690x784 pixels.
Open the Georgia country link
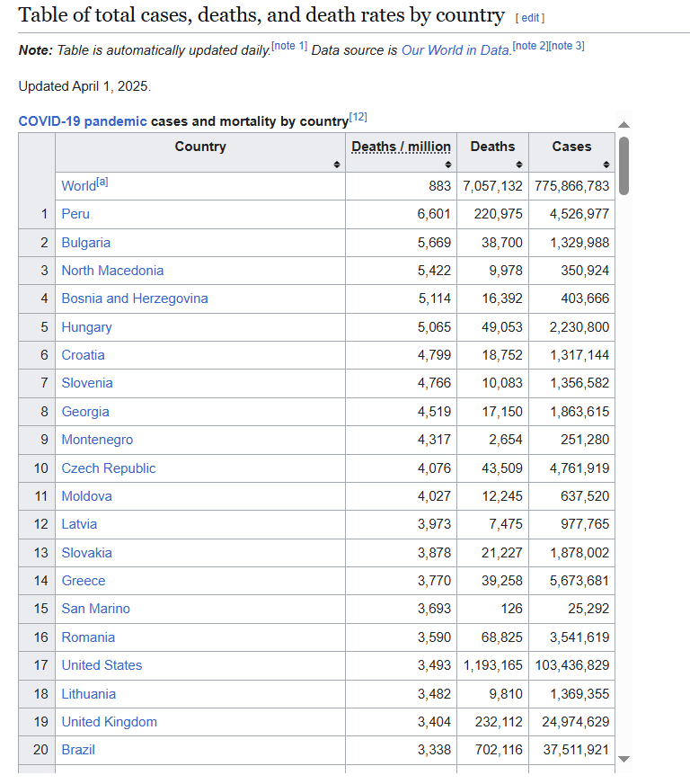tap(85, 412)
